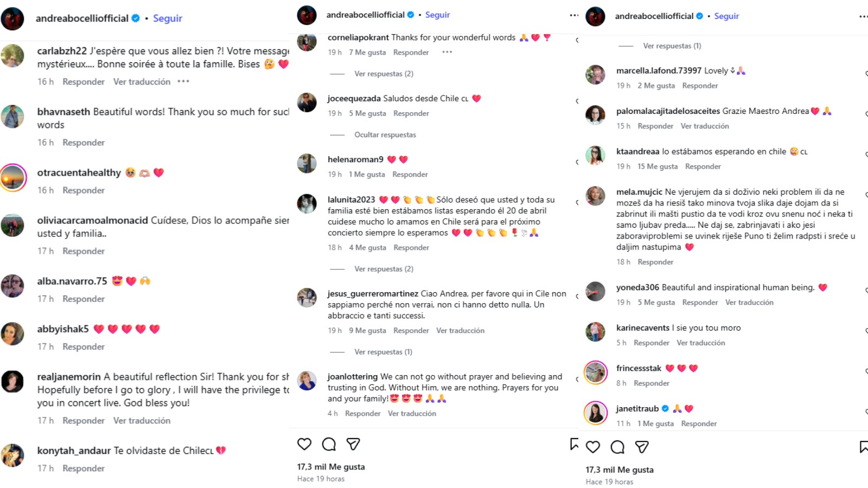The height and width of the screenshot is (488, 868).
Task: Expand Ver respuestas (2) under lalunita2023's comment
Action: coord(384,269)
